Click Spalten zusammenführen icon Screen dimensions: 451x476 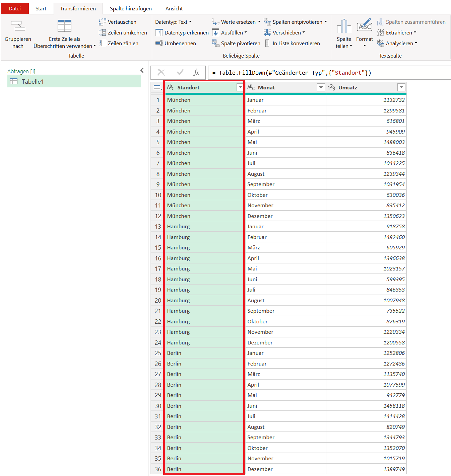pyautogui.click(x=381, y=22)
